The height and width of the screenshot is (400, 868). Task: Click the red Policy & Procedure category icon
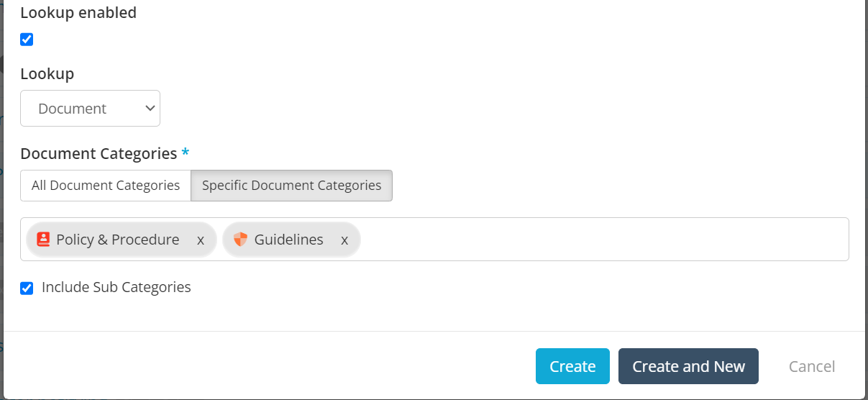43,240
